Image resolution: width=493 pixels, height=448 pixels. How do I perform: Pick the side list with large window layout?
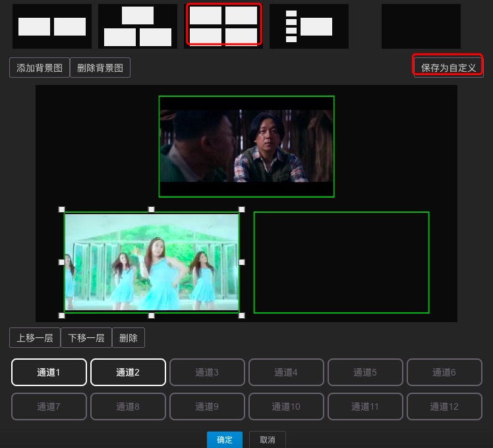click(309, 26)
